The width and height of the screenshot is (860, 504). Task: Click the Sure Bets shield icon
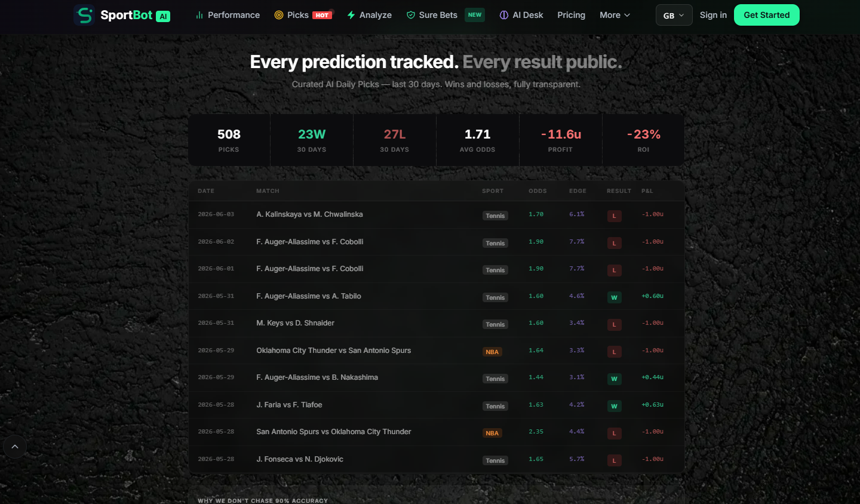pos(411,15)
